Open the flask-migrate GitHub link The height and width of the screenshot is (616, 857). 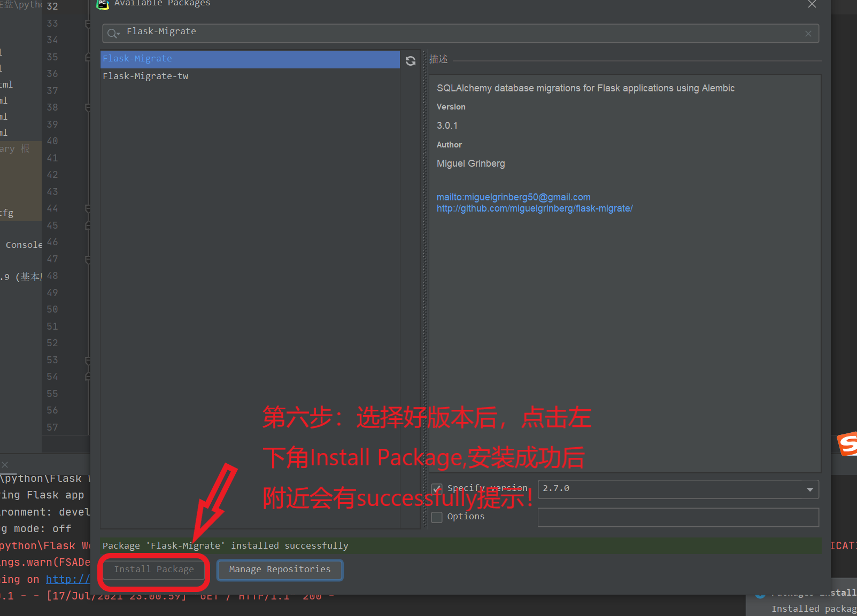[x=535, y=208]
